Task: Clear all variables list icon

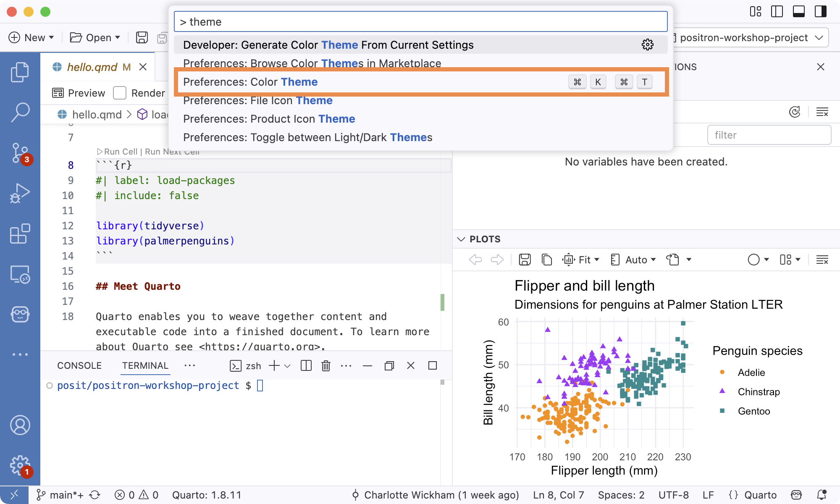Action: [822, 112]
